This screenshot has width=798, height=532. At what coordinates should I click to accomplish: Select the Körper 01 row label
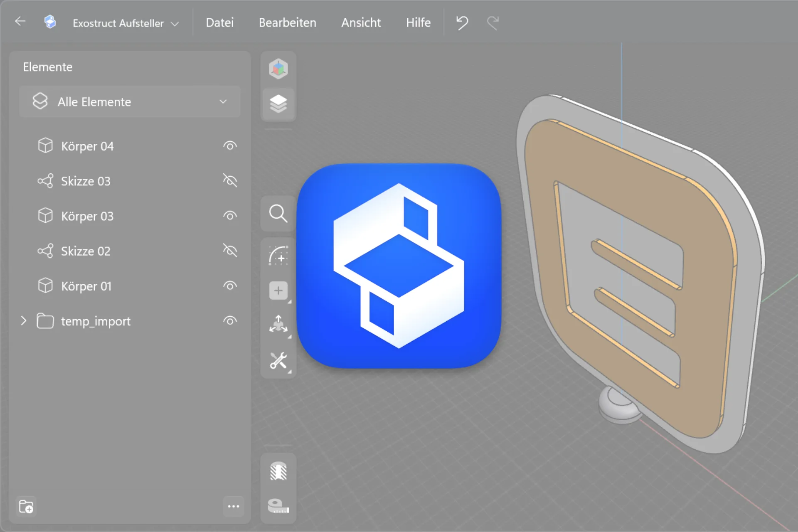[86, 286]
